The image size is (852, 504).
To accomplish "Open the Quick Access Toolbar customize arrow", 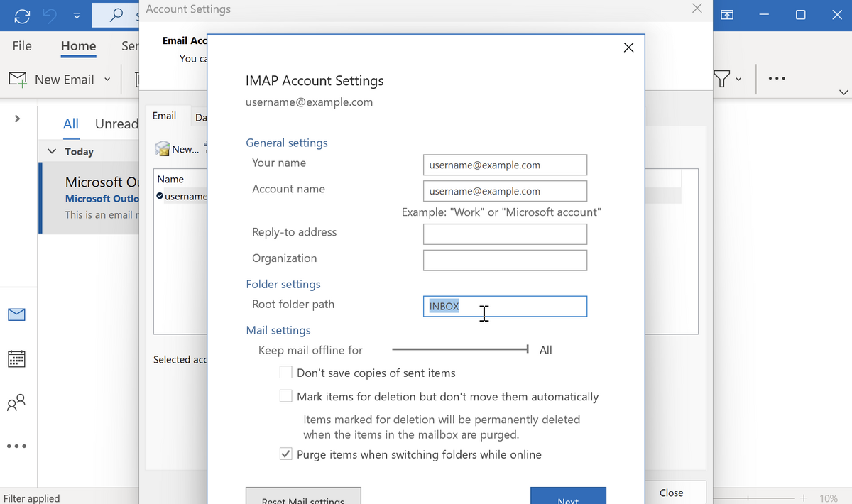I will click(77, 16).
